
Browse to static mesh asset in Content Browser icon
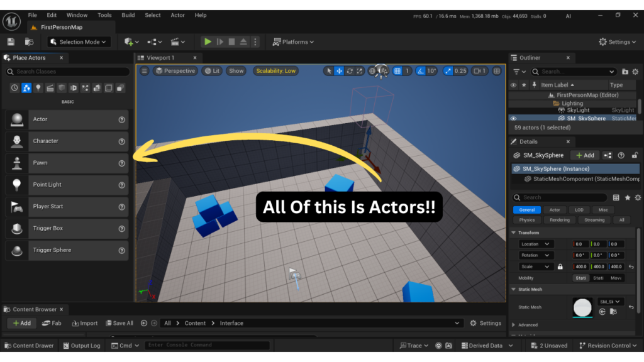pos(613,312)
